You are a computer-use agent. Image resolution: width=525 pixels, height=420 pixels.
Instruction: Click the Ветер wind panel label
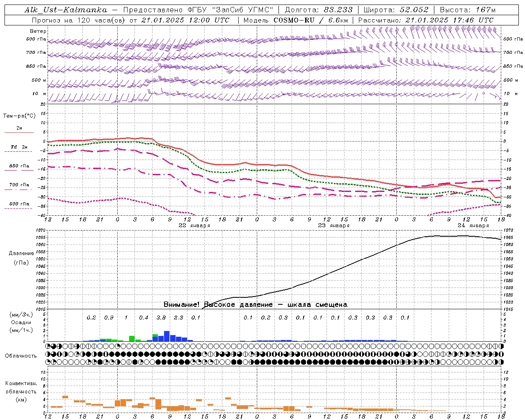point(38,31)
